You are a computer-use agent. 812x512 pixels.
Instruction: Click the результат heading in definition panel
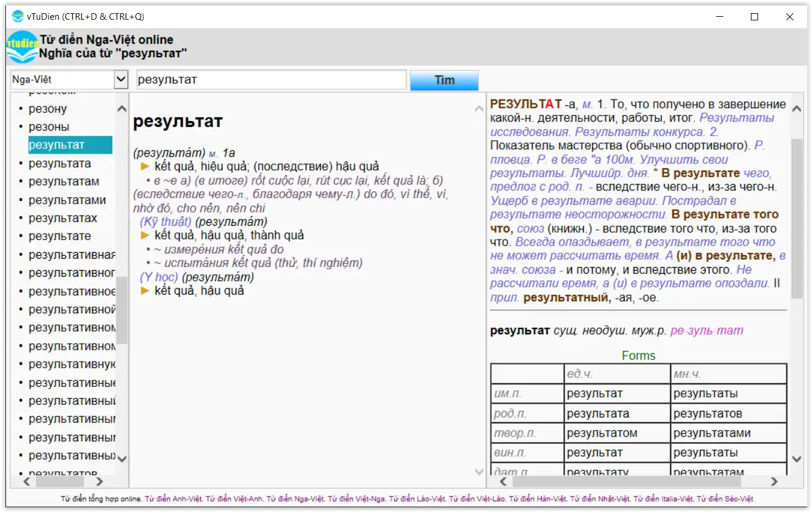pos(178,122)
